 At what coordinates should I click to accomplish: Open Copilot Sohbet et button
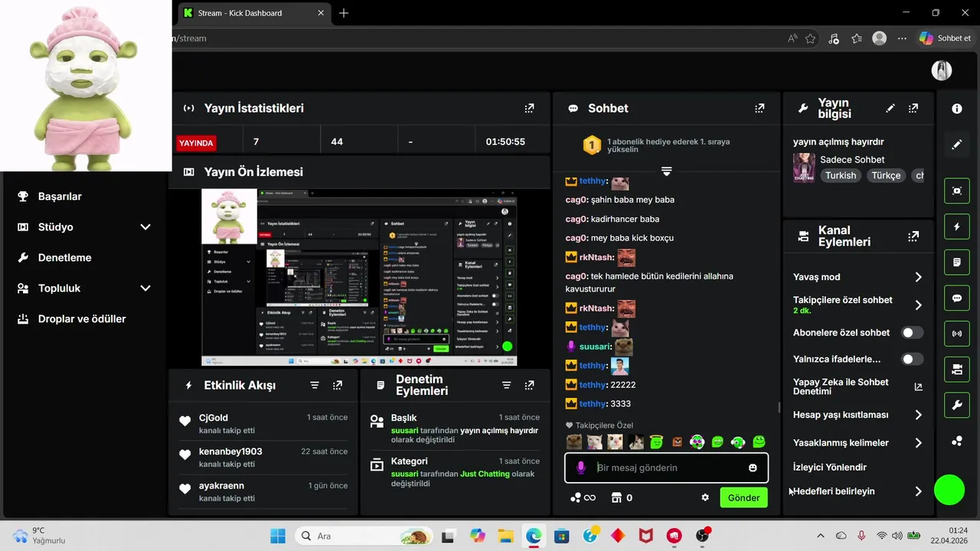(945, 38)
